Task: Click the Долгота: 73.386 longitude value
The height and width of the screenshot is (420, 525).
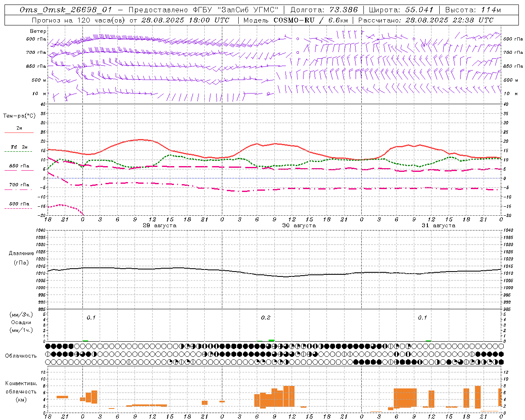Action: (324, 10)
